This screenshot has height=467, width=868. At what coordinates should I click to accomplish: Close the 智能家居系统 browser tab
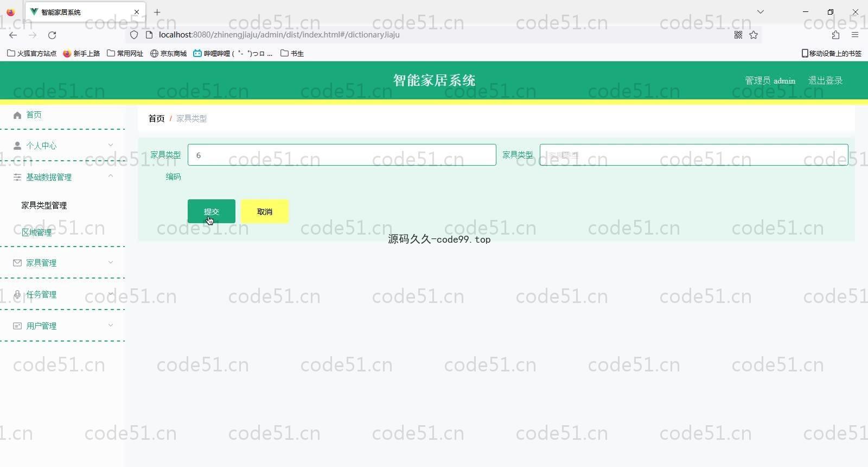click(x=137, y=12)
